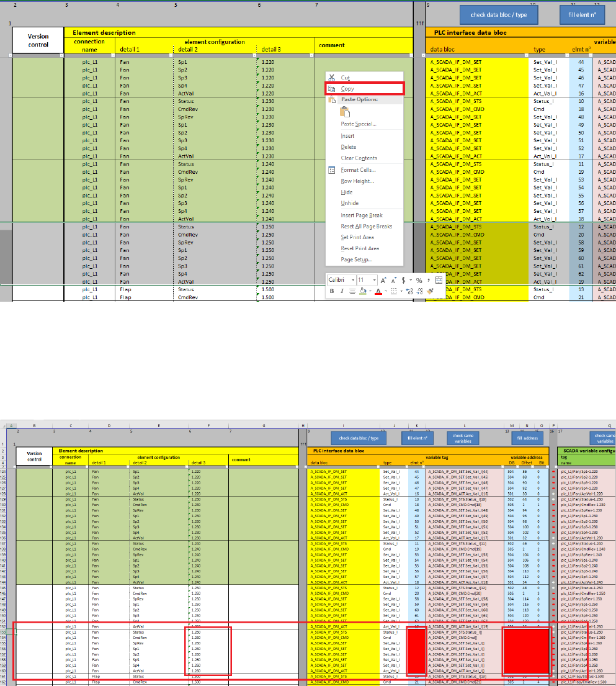Viewport: 616px width, 686px height.
Task: Open the detail 2 column filter dropdown
Action: tap(254, 55)
